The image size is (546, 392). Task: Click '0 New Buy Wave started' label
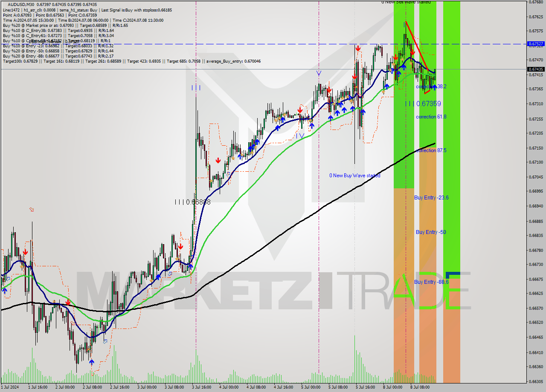click(355, 176)
